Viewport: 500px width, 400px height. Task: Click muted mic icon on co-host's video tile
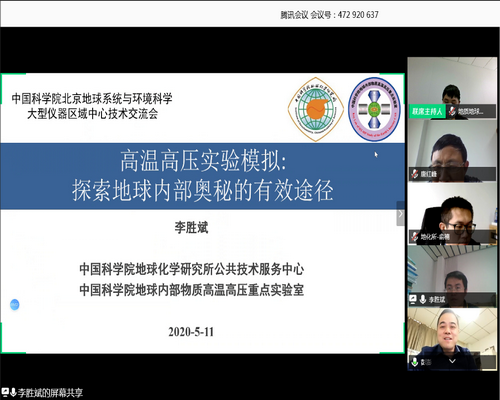point(452,111)
